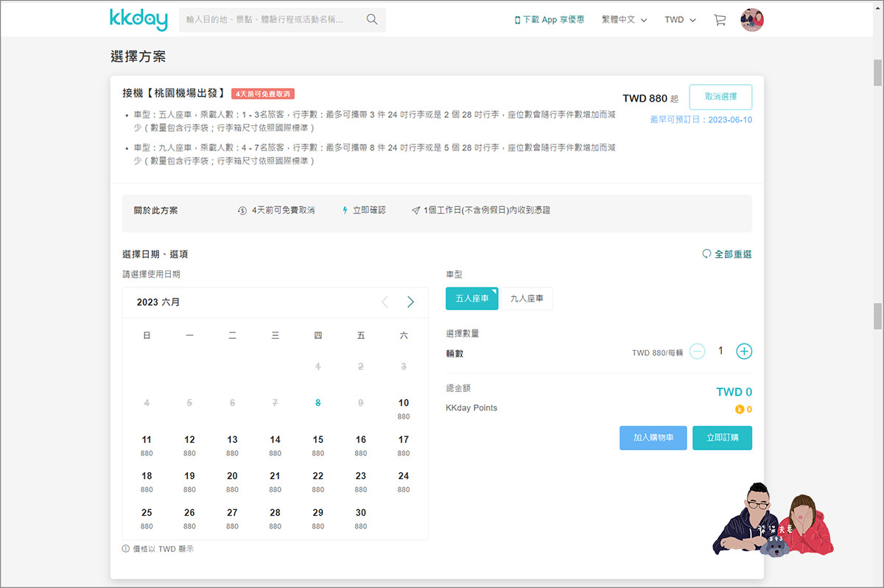
Task: Pick June 24 in the calendar
Action: (404, 480)
